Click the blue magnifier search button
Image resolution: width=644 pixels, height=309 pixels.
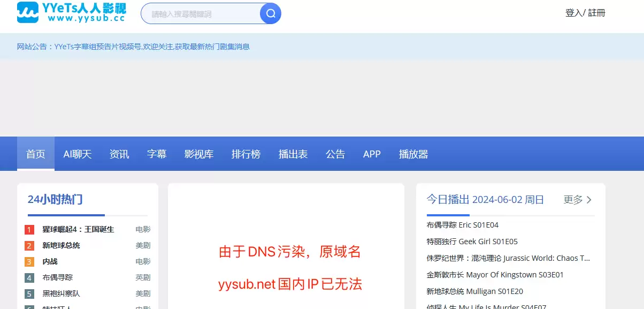(x=271, y=13)
